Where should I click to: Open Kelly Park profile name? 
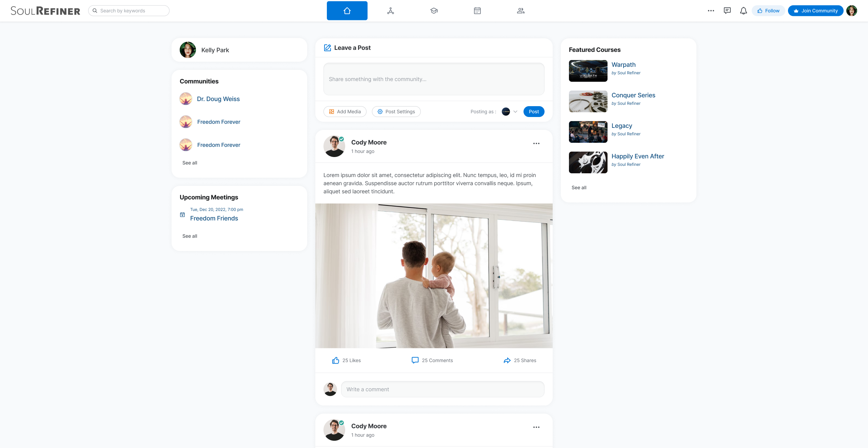tap(215, 50)
